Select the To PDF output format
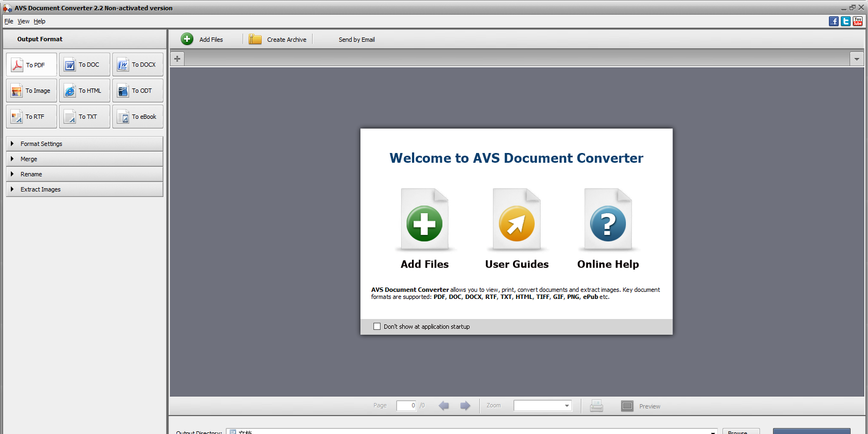Viewport: 868px width, 434px height. pyautogui.click(x=31, y=65)
